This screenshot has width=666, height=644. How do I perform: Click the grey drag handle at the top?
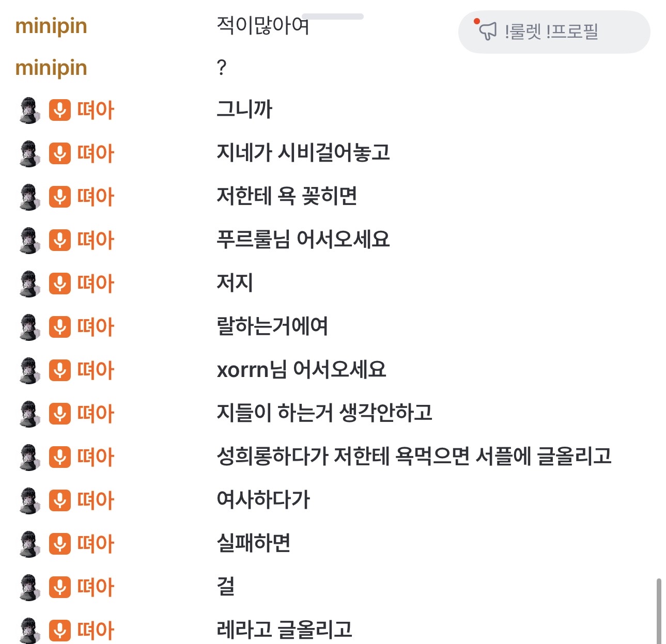pyautogui.click(x=333, y=17)
